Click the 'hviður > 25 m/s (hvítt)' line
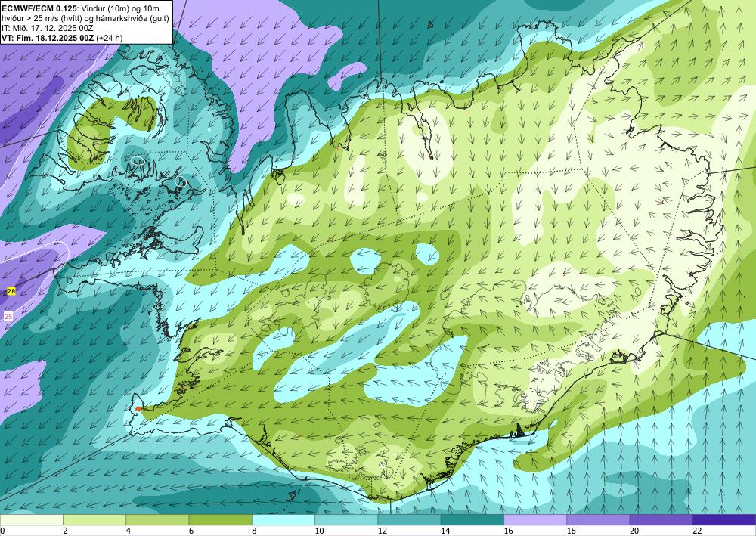Screen dimensions: 756x536 43,18
